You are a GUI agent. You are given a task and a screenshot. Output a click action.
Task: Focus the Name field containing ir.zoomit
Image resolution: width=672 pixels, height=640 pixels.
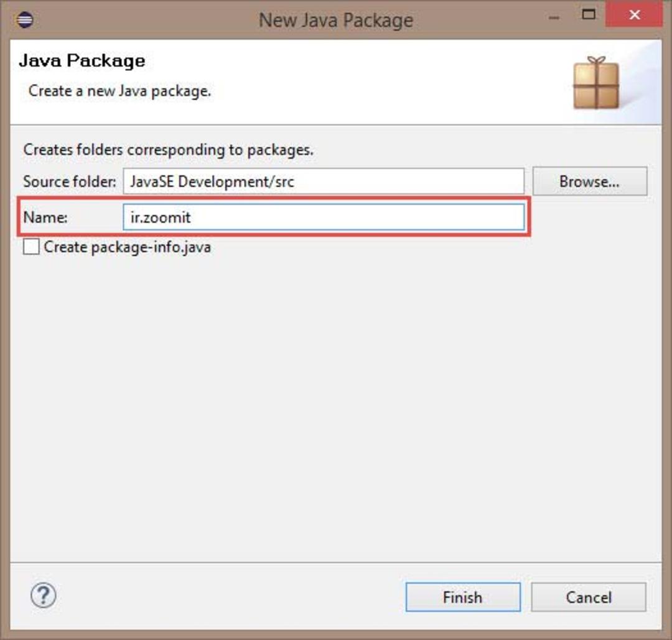(324, 217)
